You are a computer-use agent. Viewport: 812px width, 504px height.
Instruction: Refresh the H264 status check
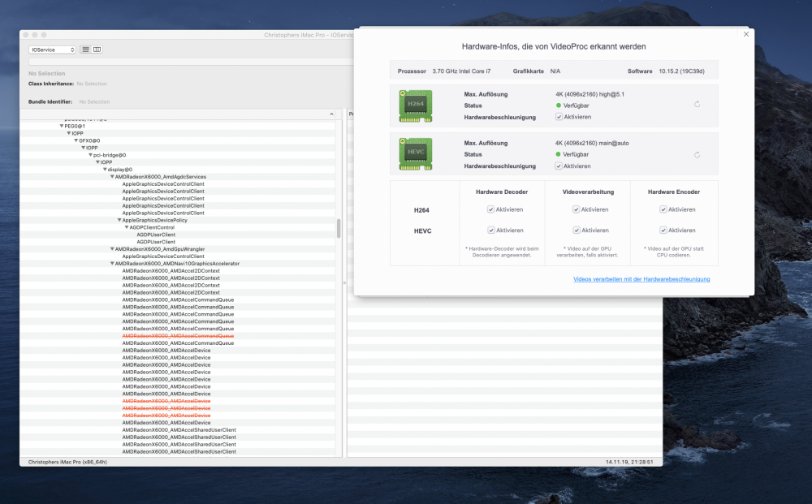coord(697,105)
